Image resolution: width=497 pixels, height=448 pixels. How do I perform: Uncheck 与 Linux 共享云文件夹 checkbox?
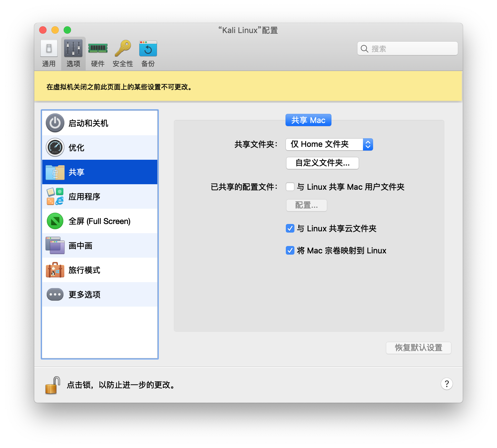click(x=290, y=228)
